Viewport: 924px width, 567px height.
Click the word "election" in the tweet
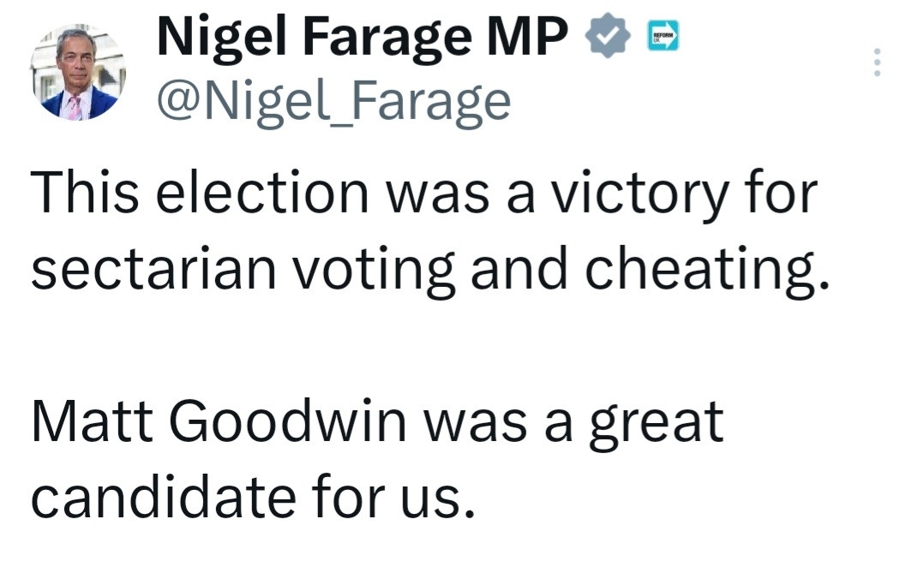(261, 193)
